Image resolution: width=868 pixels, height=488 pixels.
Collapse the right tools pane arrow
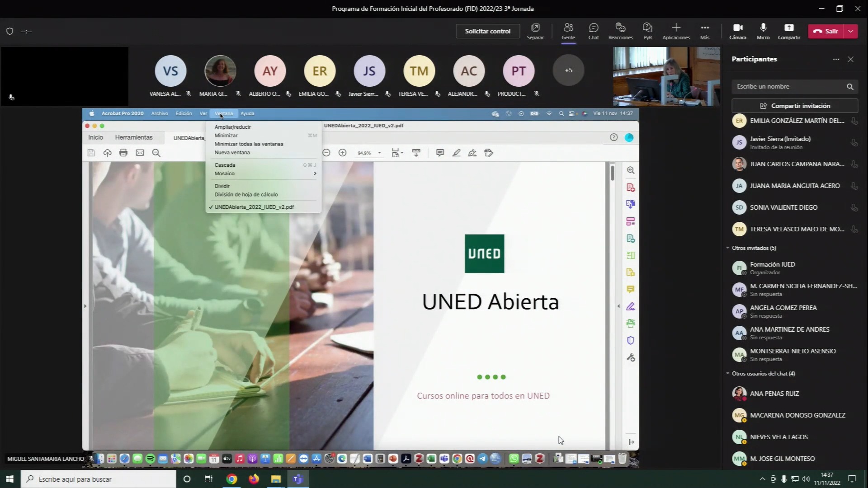tap(618, 306)
